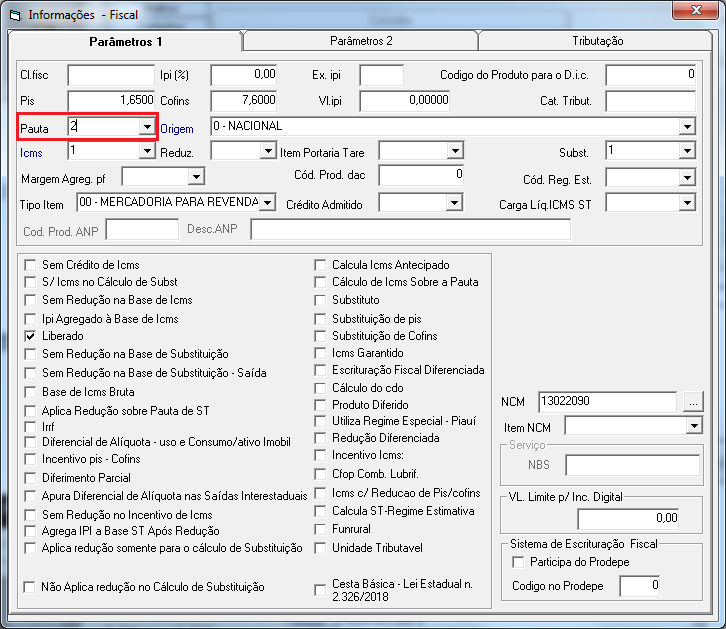Image resolution: width=726 pixels, height=629 pixels.
Task: Check Base de Icms Bruta
Action: (x=31, y=392)
